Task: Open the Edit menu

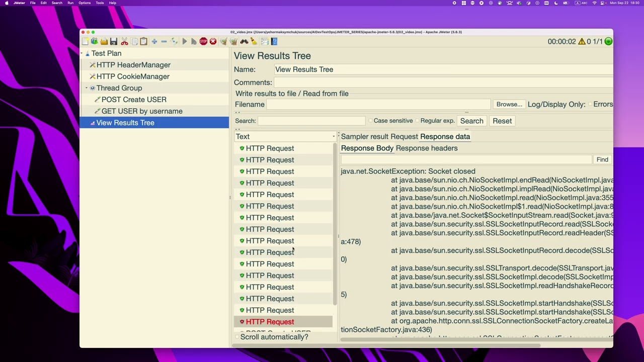Action: pyautogui.click(x=44, y=3)
